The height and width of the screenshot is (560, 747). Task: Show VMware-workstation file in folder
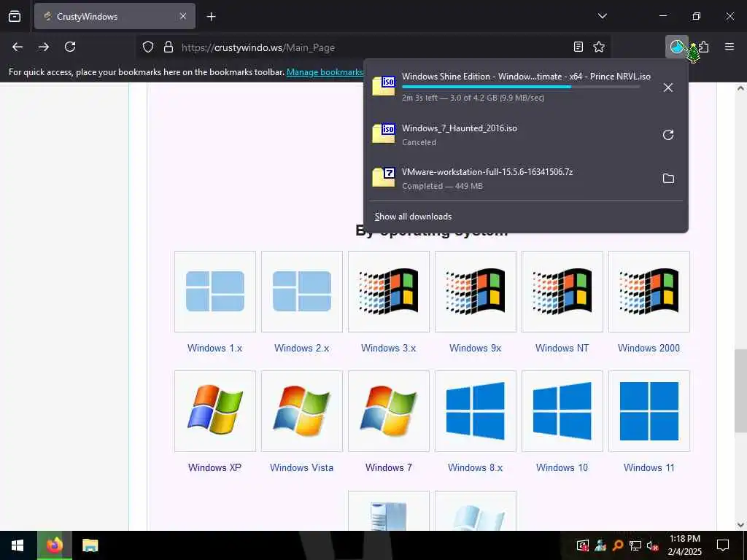pyautogui.click(x=668, y=179)
